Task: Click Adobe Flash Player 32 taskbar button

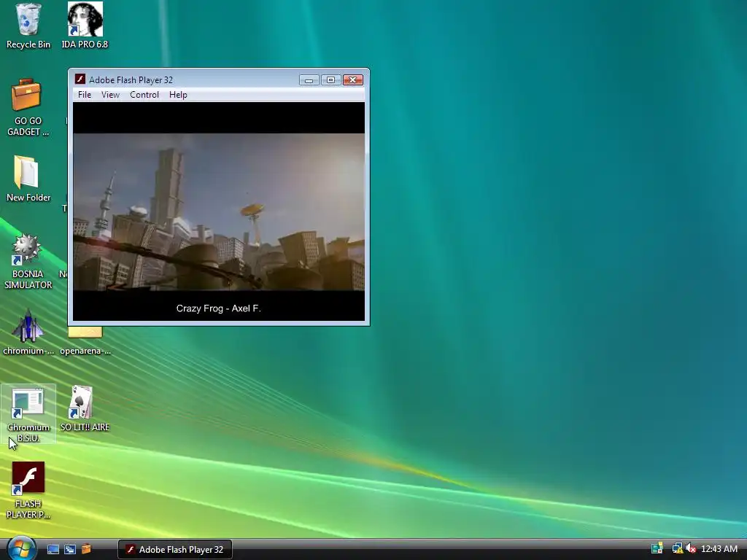Action: (x=175, y=550)
